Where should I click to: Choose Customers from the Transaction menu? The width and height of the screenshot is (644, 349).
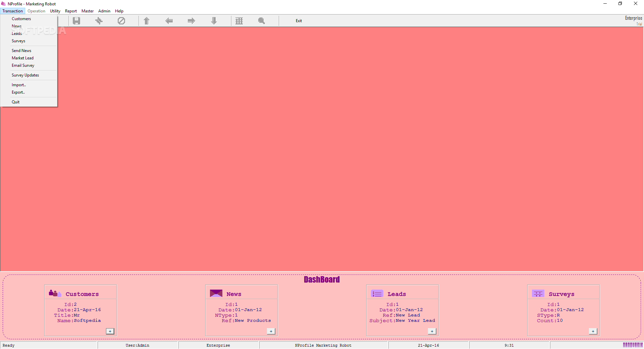(29, 19)
